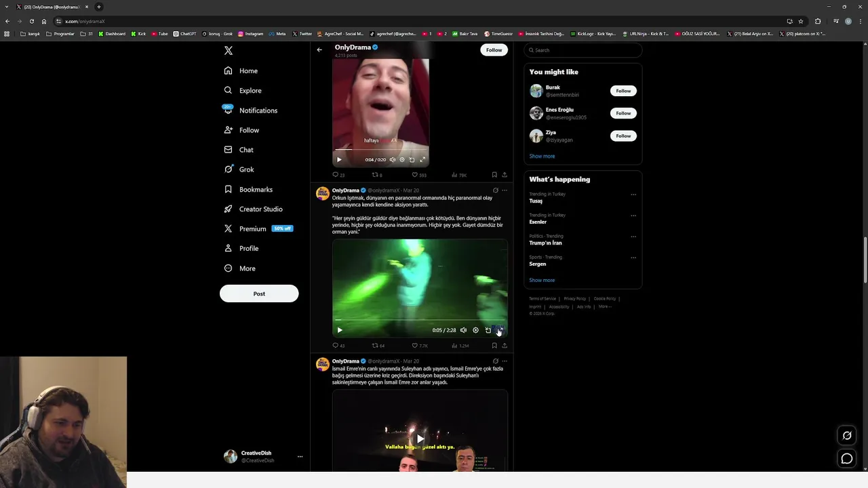Show more suggested accounts

(542, 156)
